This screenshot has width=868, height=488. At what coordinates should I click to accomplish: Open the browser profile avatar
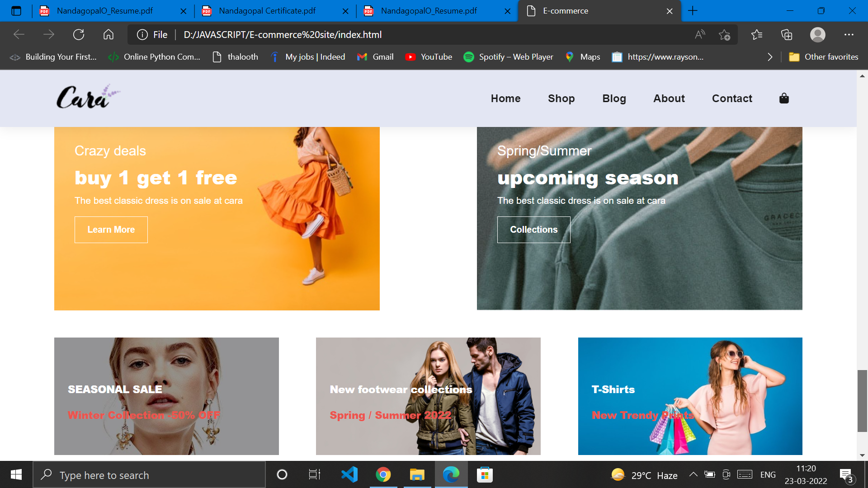point(817,35)
